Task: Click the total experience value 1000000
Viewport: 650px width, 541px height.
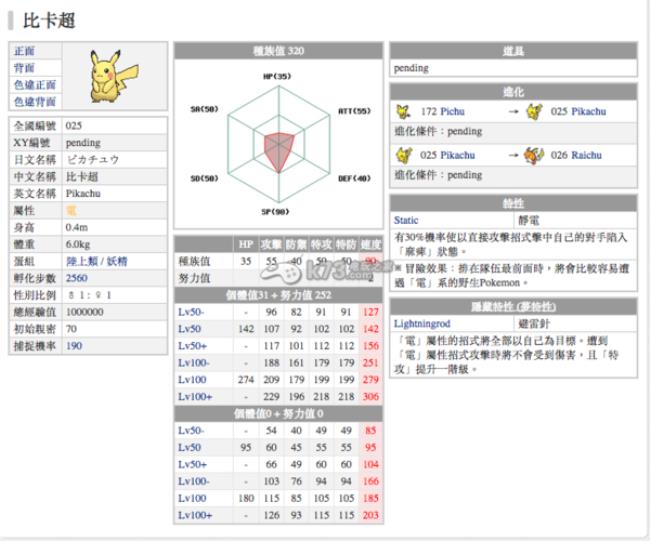Action: [x=85, y=312]
